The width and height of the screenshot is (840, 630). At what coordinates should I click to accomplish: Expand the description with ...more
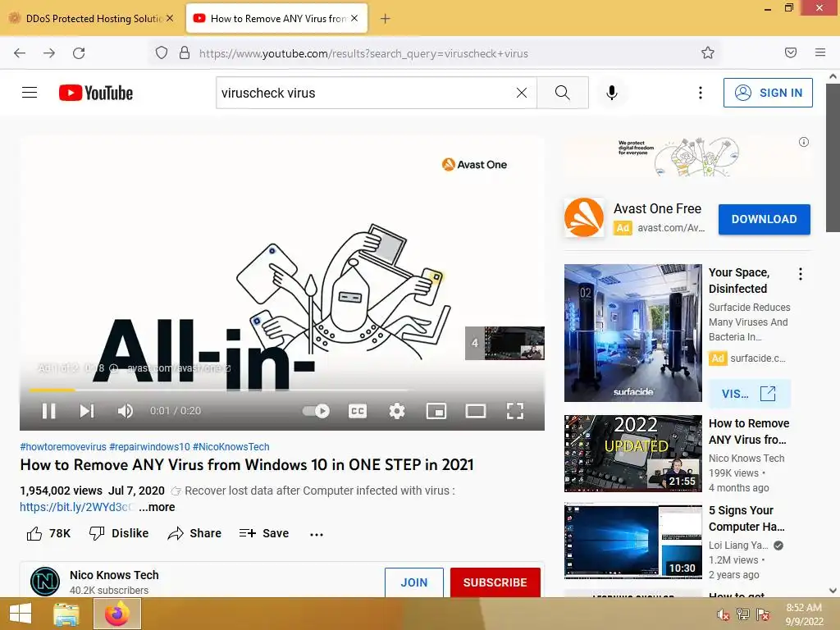coord(157,507)
